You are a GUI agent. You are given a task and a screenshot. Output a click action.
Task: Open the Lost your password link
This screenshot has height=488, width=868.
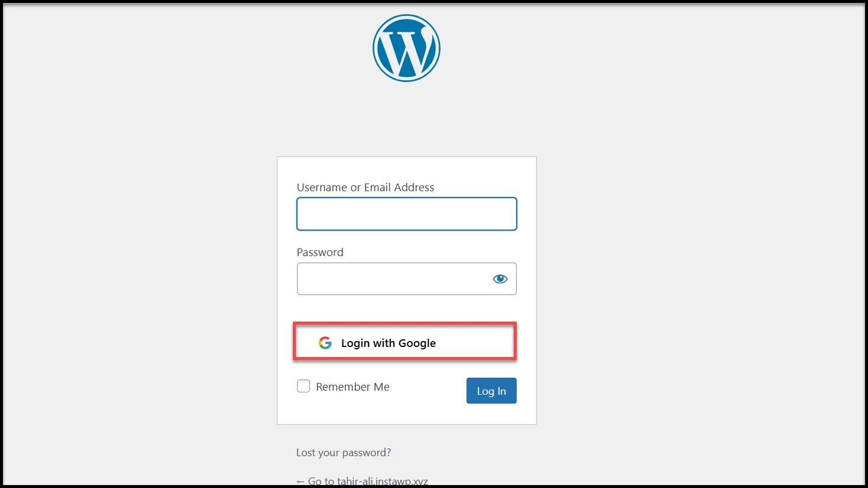click(x=344, y=453)
